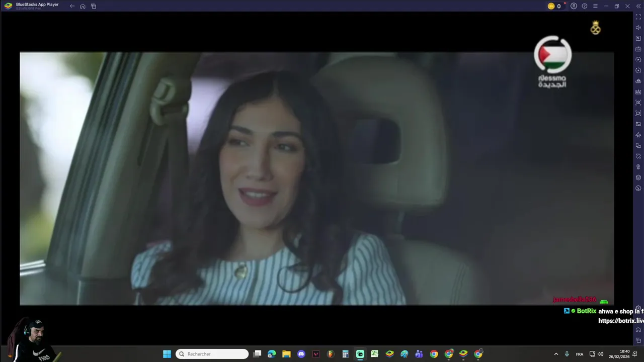Open recent apps icon in title bar
This screenshot has height=362, width=644.
(94, 6)
